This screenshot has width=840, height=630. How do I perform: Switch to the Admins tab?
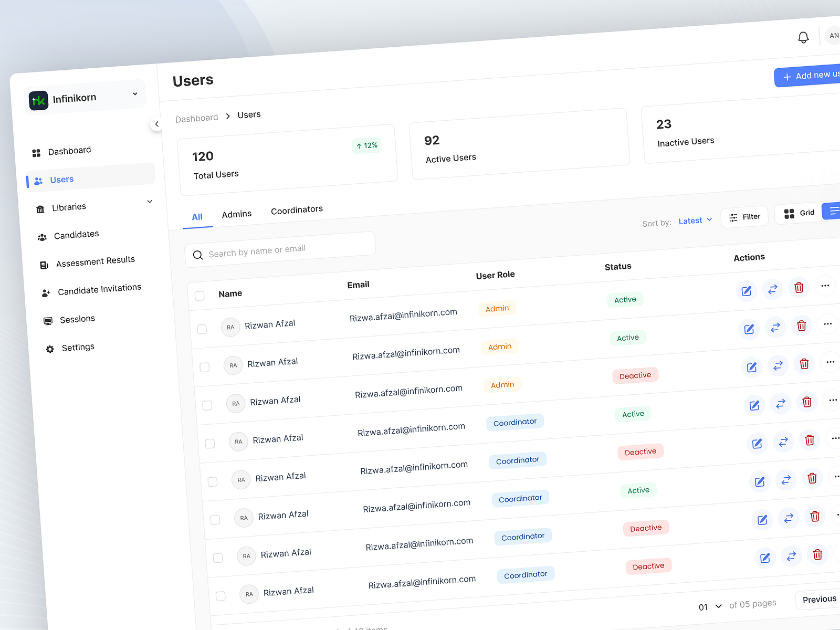[237, 214]
